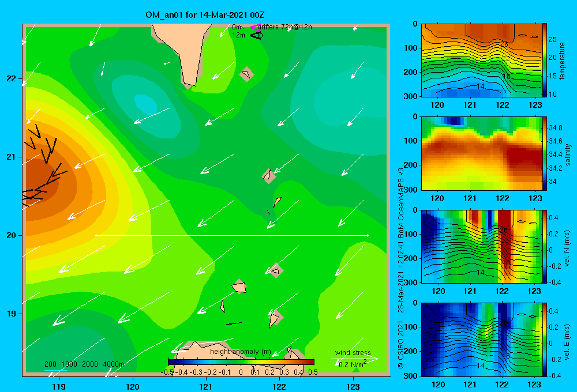Select the title 'OM_an01 for 14-Mar-2021 00Z'

point(205,15)
